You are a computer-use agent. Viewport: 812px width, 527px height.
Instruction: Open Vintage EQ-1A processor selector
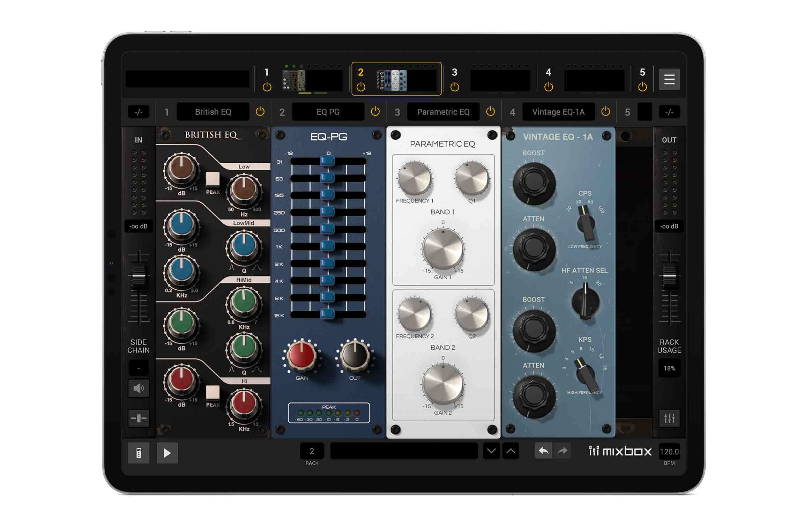point(558,112)
